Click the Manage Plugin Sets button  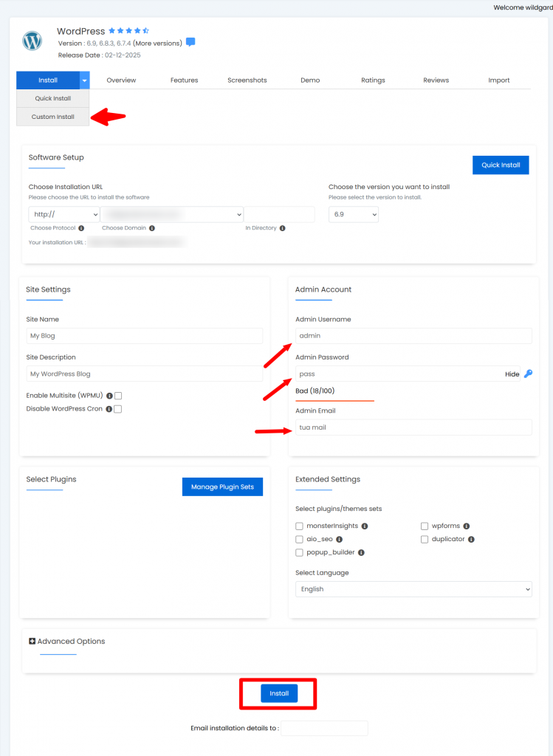[222, 487]
